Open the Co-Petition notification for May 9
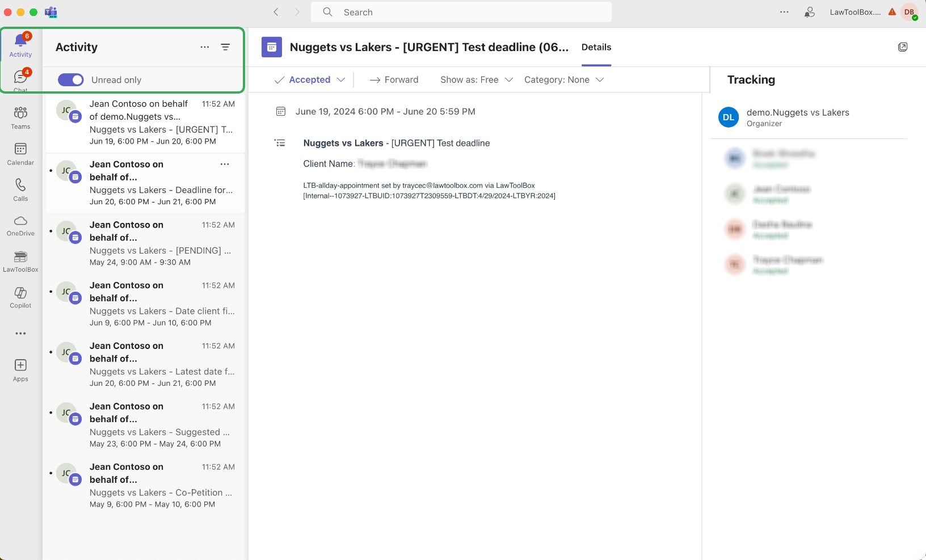Image resolution: width=926 pixels, height=560 pixels. [145, 486]
